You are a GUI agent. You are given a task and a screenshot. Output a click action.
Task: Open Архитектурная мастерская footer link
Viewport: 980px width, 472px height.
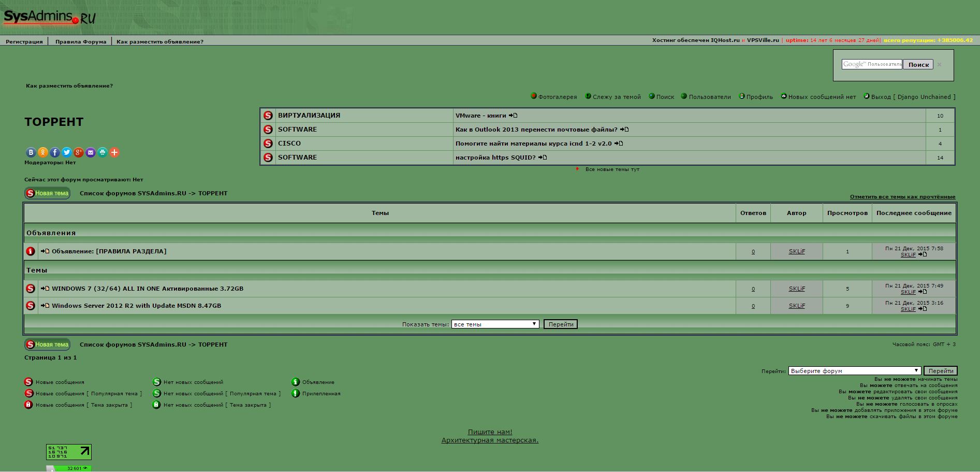click(x=490, y=440)
